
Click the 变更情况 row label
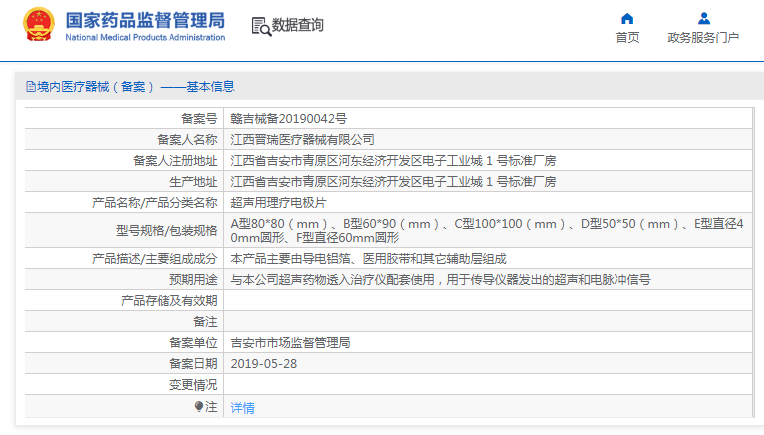[193, 385]
